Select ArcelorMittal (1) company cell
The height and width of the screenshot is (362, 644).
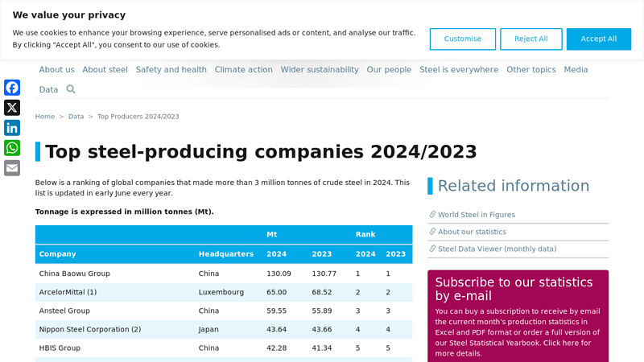click(68, 292)
